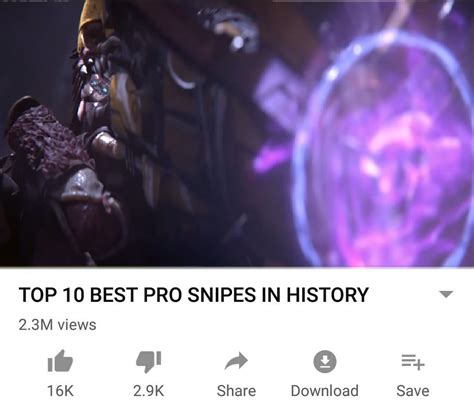The image size is (474, 414).
Task: Click the Share text label
Action: pyautogui.click(x=236, y=391)
